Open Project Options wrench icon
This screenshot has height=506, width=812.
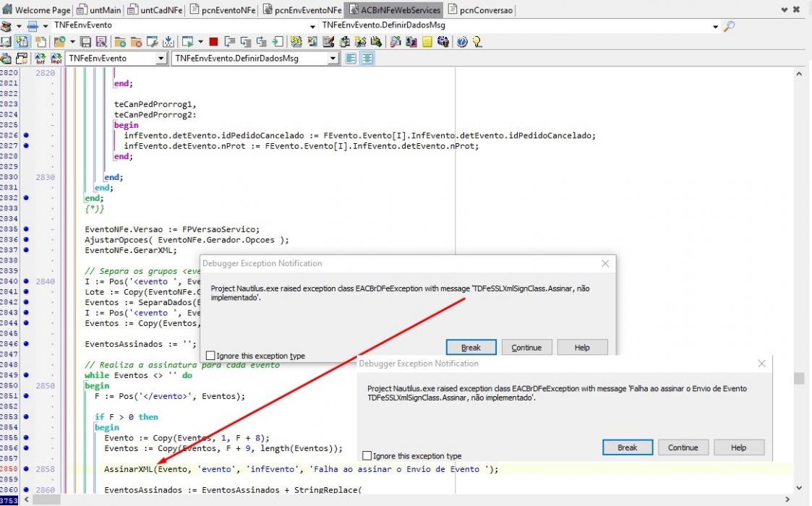coord(153,41)
